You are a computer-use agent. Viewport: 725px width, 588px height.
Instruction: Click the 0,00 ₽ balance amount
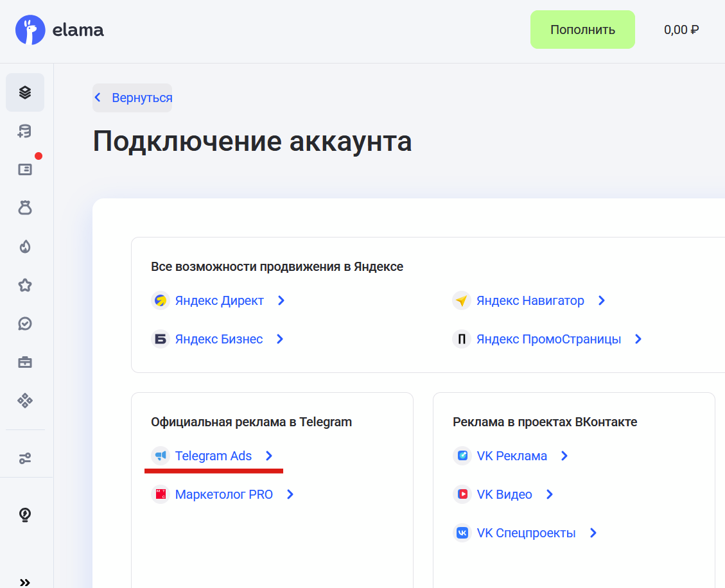pyautogui.click(x=681, y=30)
